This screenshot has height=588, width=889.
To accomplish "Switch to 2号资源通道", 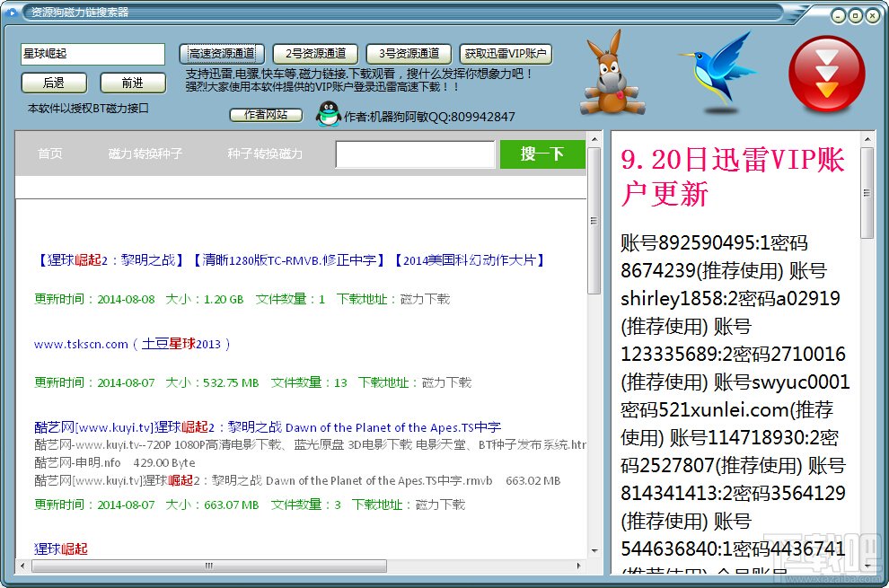I will [315, 54].
